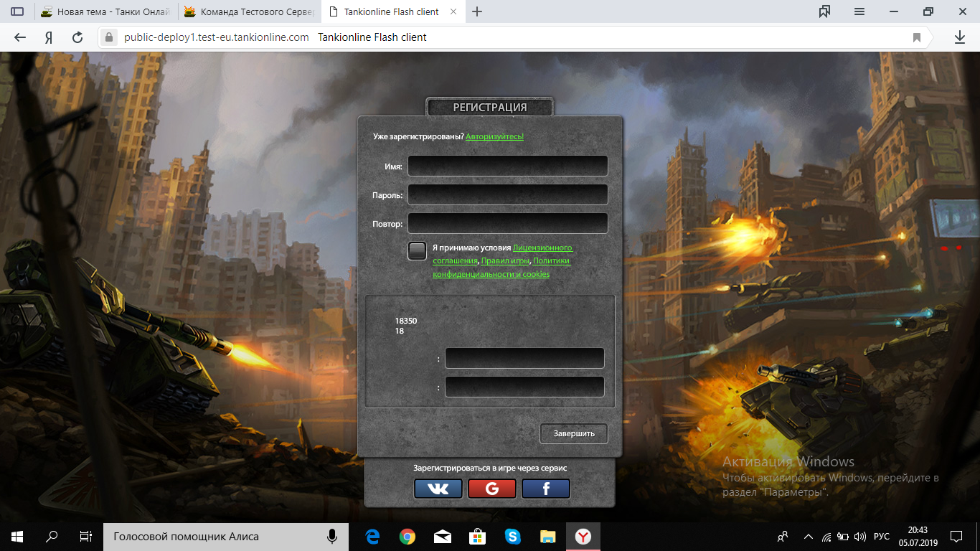Open Mail app from taskbar

point(443,536)
